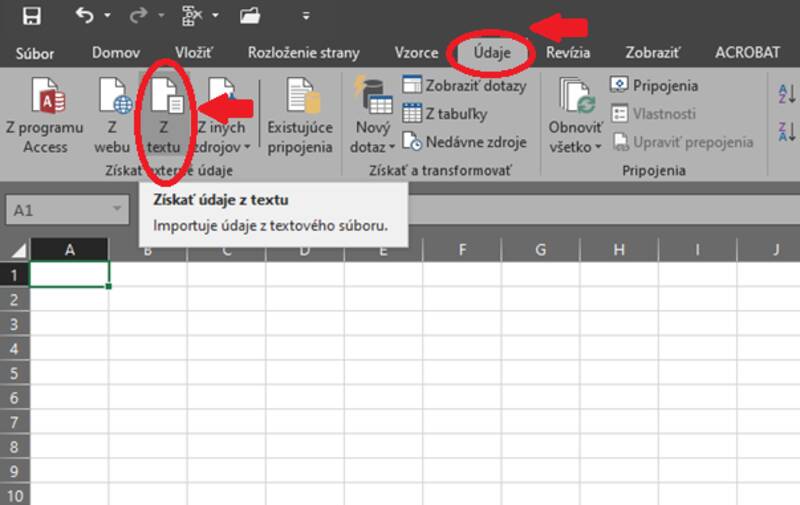Open Z iných zdrojov dropdown
The height and width of the screenshot is (505, 800).
(221, 115)
